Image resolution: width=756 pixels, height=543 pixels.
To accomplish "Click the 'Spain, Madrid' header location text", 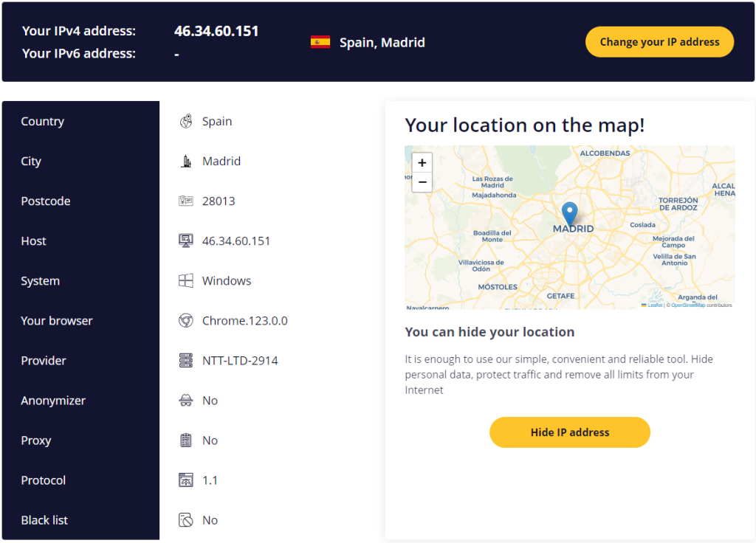I will click(x=382, y=42).
